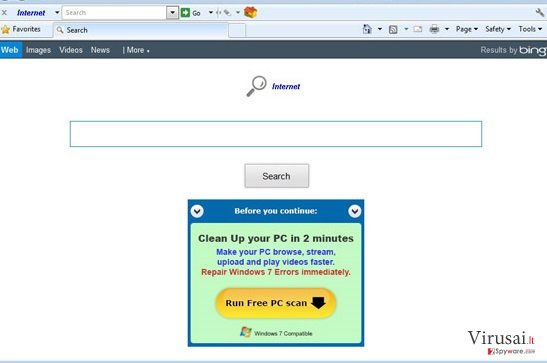
Task: Switch to News search tab
Action: tap(100, 50)
